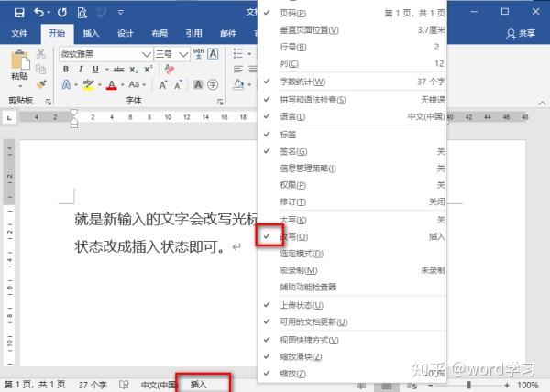Open Print Preview from quick access toolbar
The image size is (550, 392).
82,13
